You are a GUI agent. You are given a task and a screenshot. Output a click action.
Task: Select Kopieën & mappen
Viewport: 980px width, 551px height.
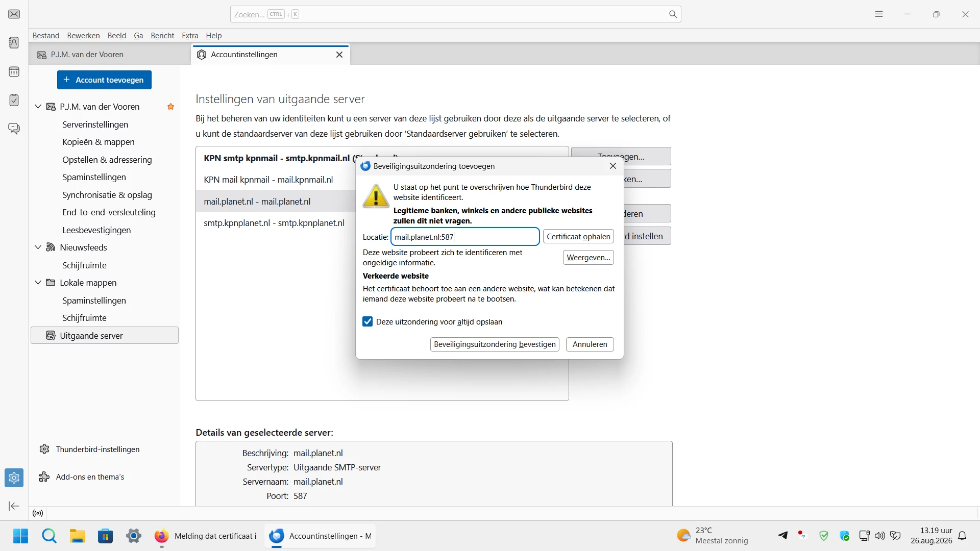[x=99, y=142]
